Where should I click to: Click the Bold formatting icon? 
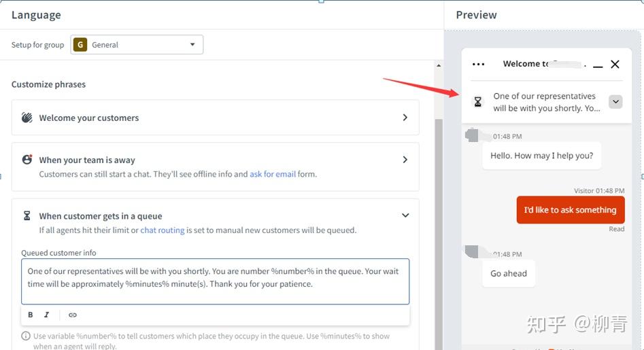(x=31, y=315)
